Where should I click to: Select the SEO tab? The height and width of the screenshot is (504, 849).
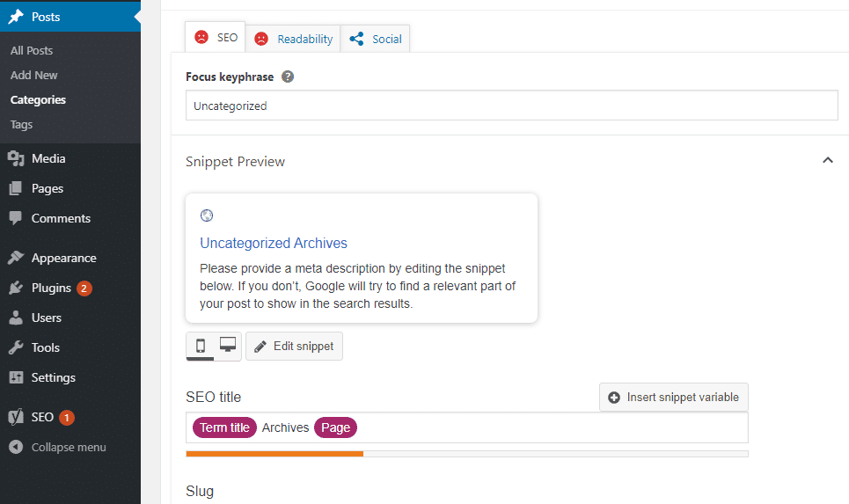point(216,38)
